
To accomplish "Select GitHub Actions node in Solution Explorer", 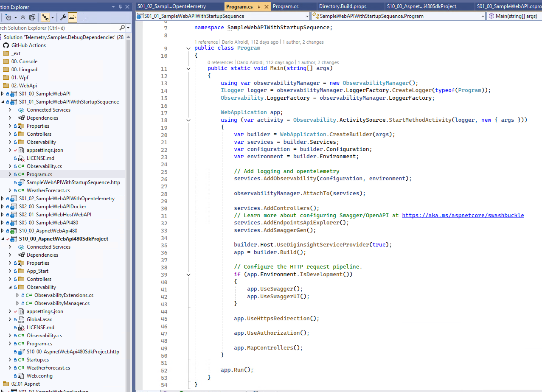I will (28, 45).
